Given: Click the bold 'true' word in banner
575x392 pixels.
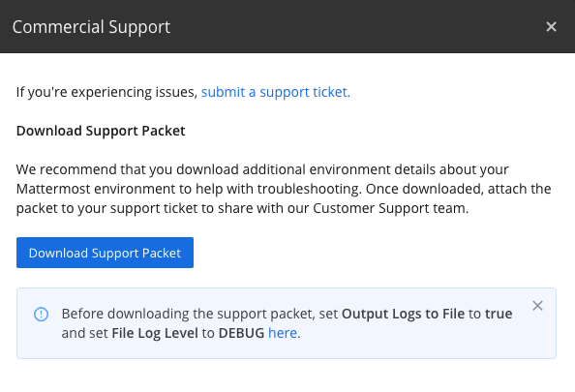Looking at the screenshot, I should [499, 314].
